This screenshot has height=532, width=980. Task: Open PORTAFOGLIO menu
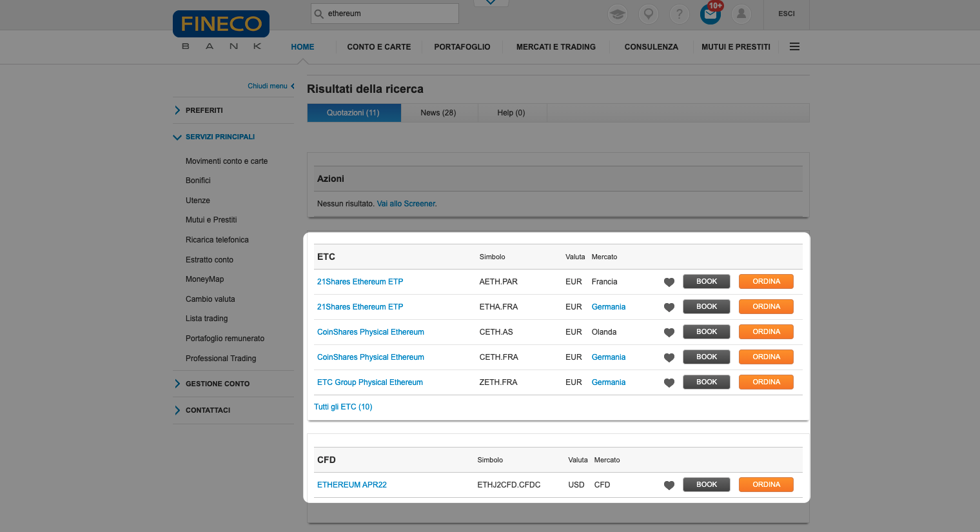[x=462, y=47]
